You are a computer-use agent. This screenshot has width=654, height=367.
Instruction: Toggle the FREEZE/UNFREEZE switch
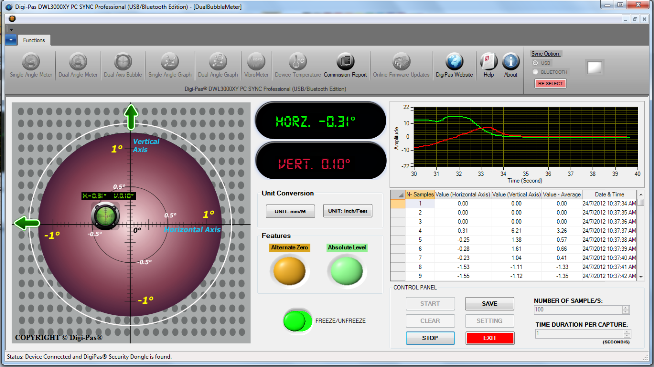[297, 321]
